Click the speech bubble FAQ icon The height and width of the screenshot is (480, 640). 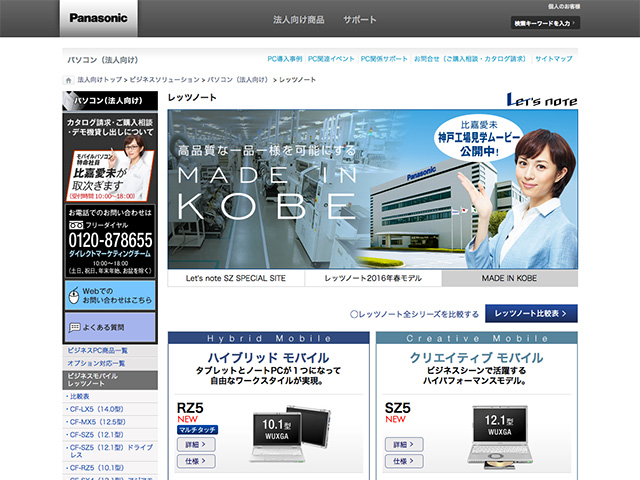point(75,327)
